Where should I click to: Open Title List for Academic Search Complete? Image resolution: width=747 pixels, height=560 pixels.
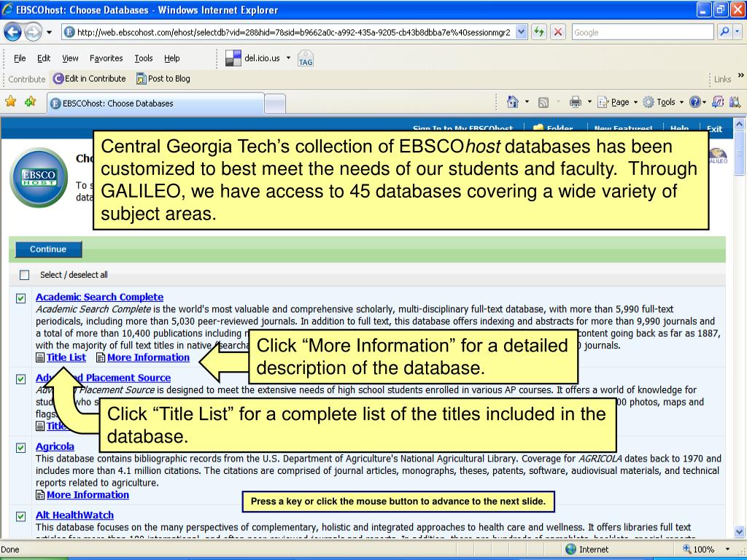[66, 357]
